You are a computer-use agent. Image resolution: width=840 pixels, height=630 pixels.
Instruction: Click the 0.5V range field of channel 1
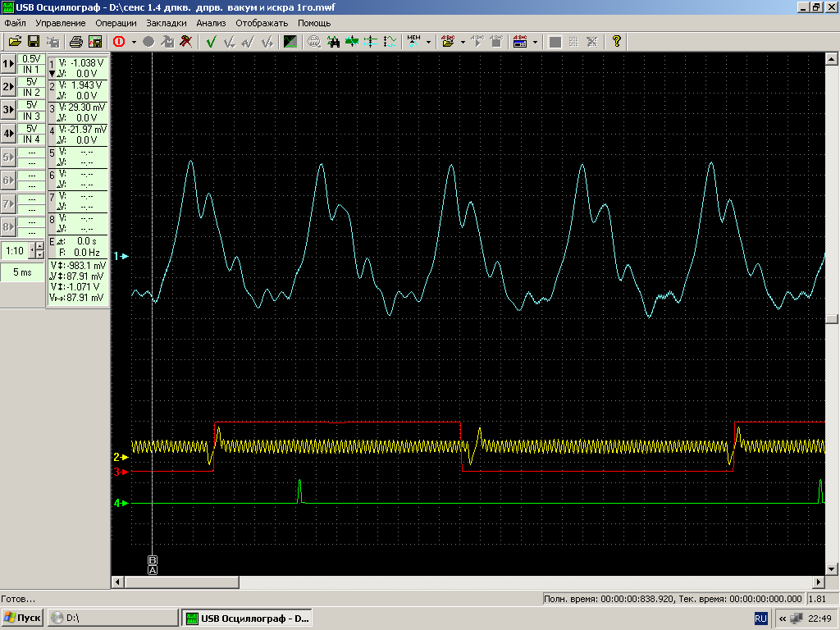[x=32, y=59]
